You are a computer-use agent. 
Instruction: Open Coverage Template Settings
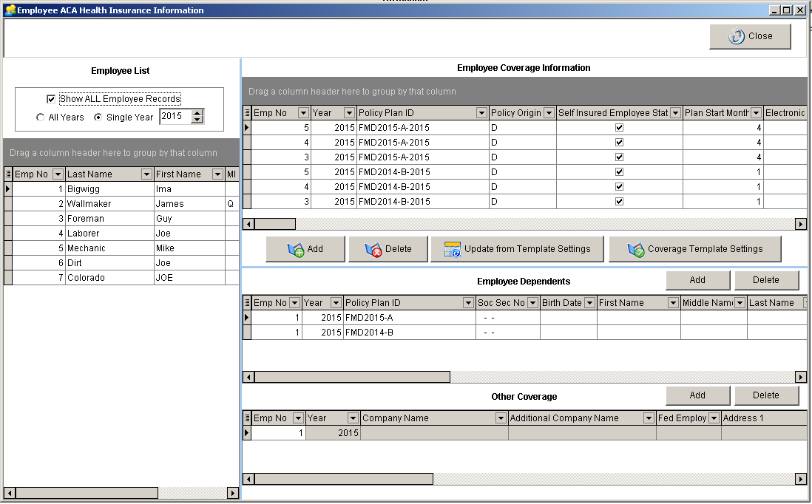pyautogui.click(x=695, y=249)
